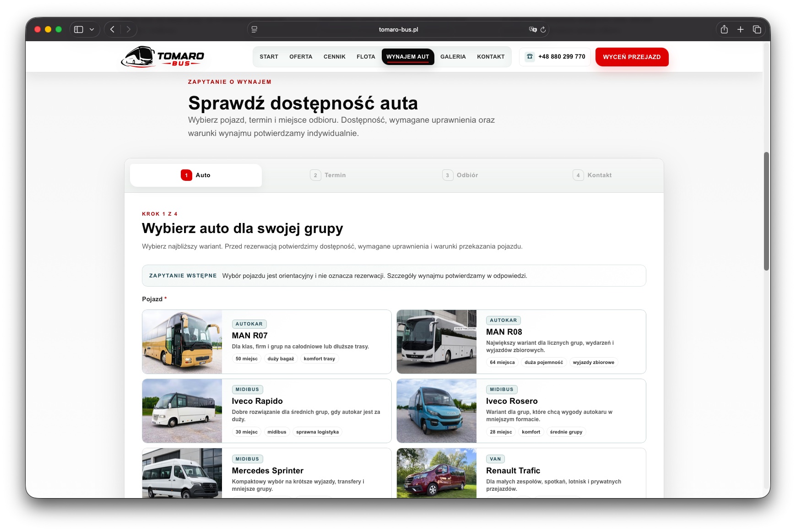Click the "28 miejsc" tag

pyautogui.click(x=501, y=432)
